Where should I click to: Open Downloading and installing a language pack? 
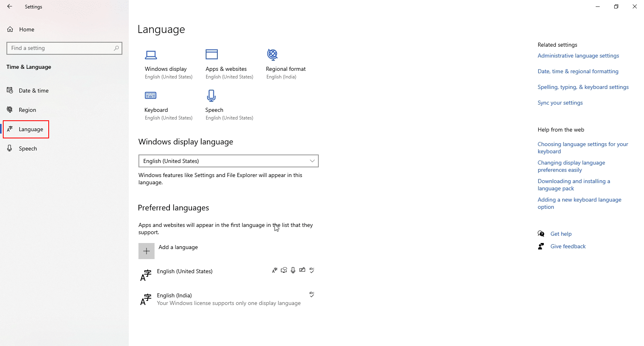coord(574,185)
